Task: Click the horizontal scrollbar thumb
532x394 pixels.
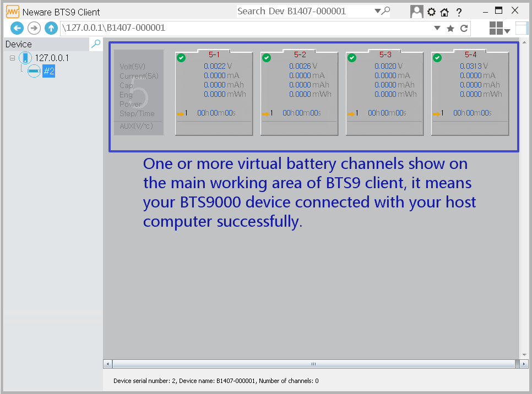Action: coord(314,364)
